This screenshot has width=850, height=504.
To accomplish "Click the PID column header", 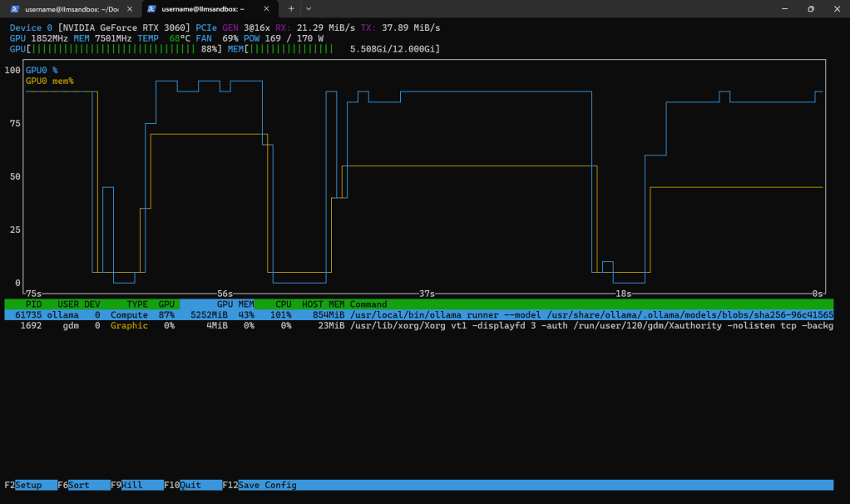I will 33,304.
